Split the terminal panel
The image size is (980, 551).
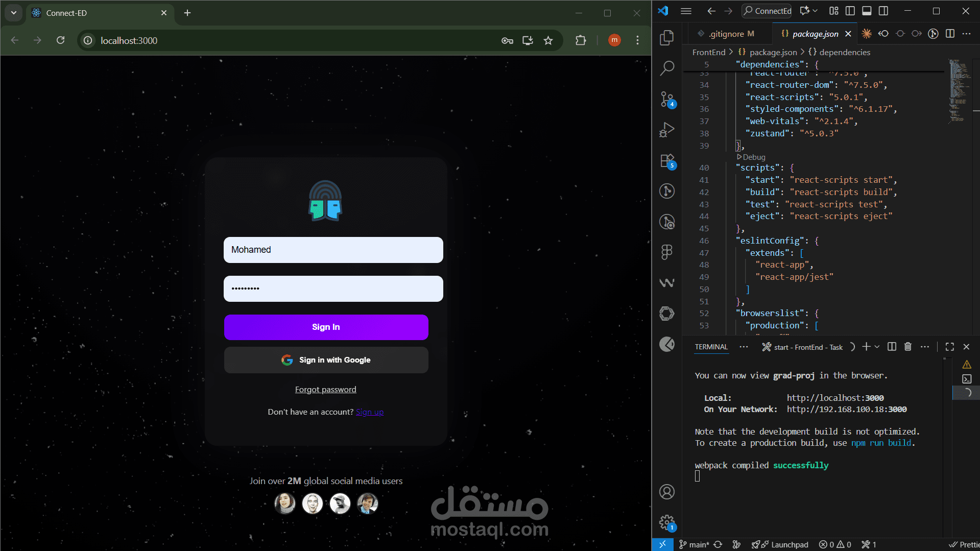[x=892, y=347]
